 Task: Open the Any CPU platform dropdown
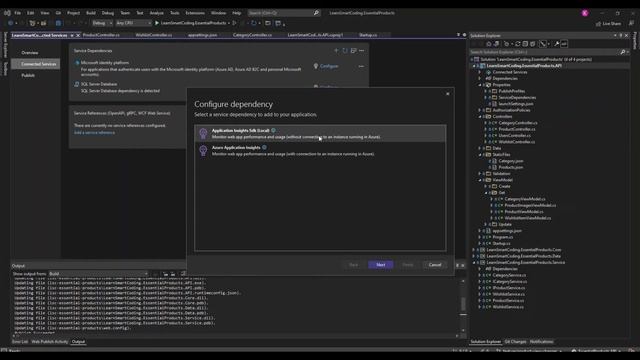(x=133, y=23)
